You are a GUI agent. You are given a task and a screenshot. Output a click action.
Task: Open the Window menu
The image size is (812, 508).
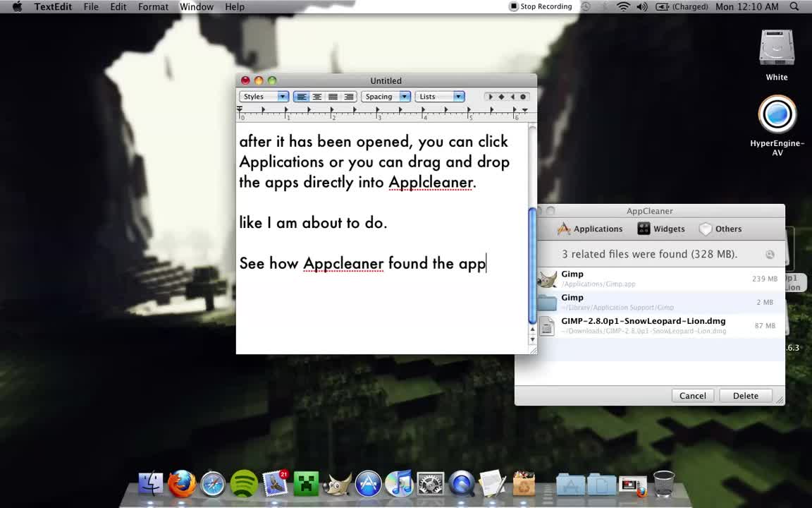(x=196, y=7)
